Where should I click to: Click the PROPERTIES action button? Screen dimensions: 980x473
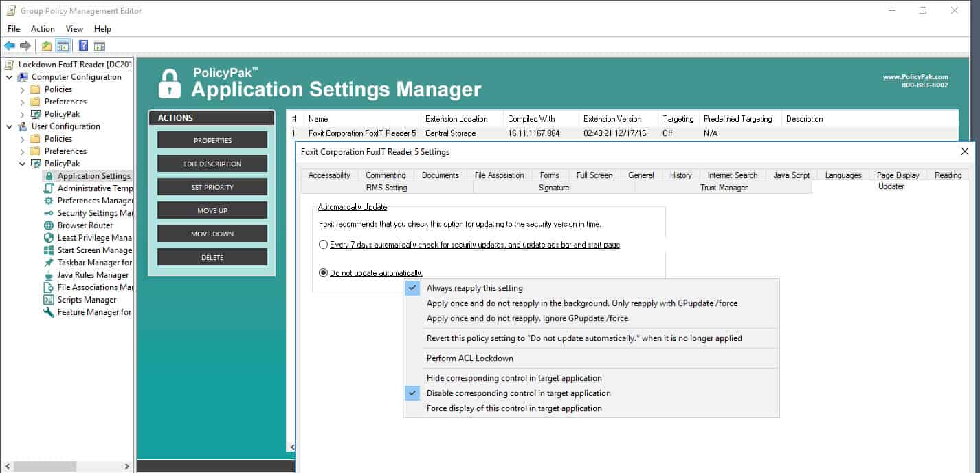click(212, 140)
